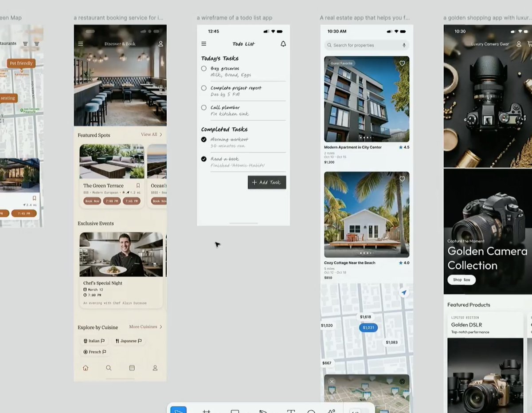Click the aperture icon on the 3D map preview

point(402,382)
